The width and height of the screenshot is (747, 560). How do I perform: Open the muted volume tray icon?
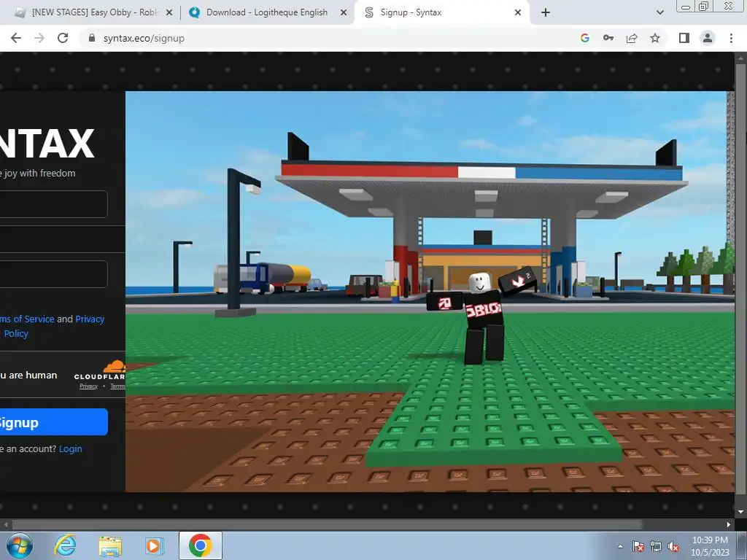click(673, 546)
